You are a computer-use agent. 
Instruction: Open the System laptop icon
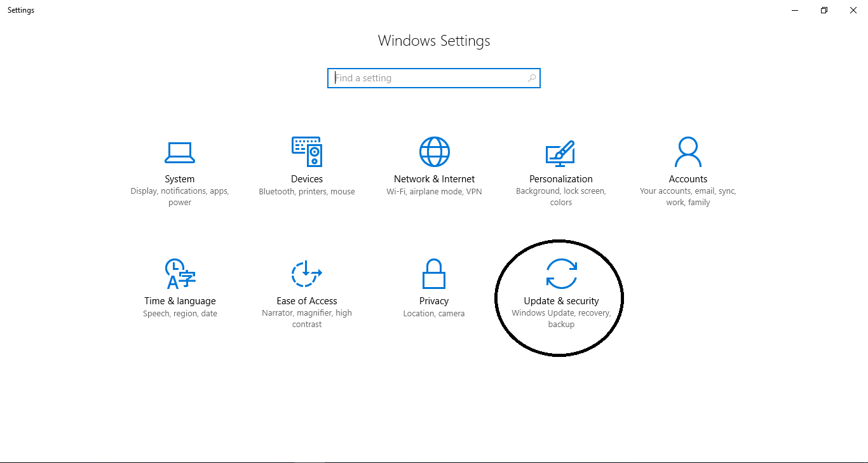pyautogui.click(x=180, y=152)
